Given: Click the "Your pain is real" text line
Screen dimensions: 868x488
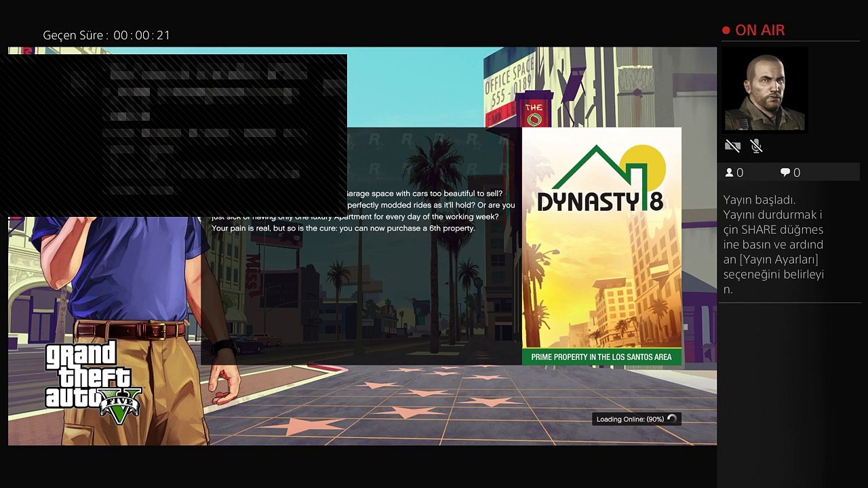Looking at the screenshot, I should click(x=343, y=228).
